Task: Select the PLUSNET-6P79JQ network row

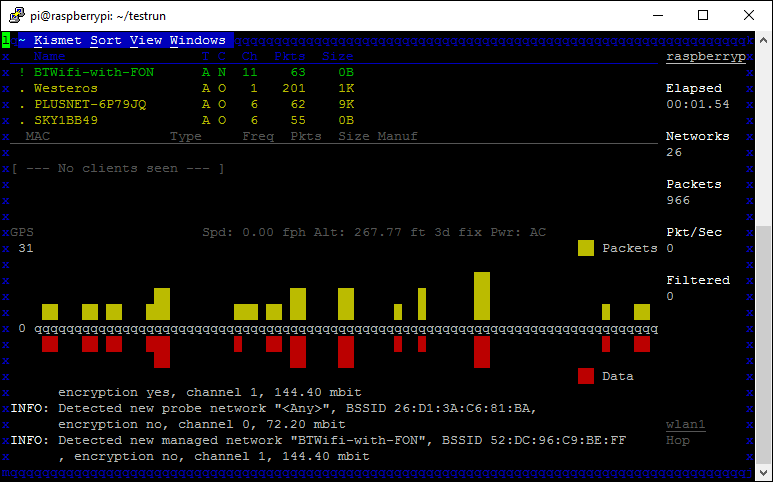Action: pos(187,104)
